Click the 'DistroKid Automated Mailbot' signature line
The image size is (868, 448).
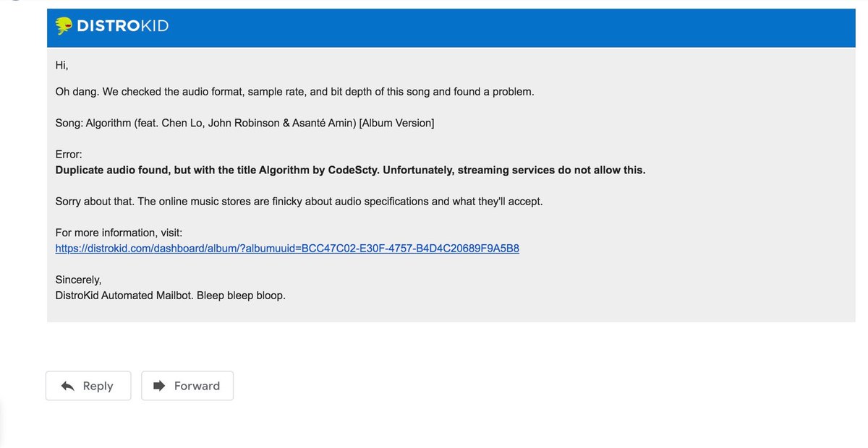coord(170,295)
